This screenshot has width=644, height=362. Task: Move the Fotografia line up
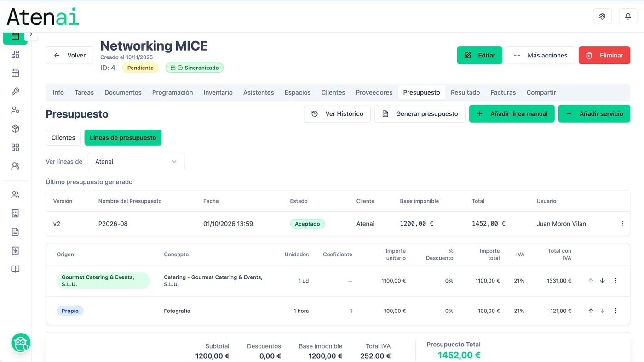pos(591,311)
